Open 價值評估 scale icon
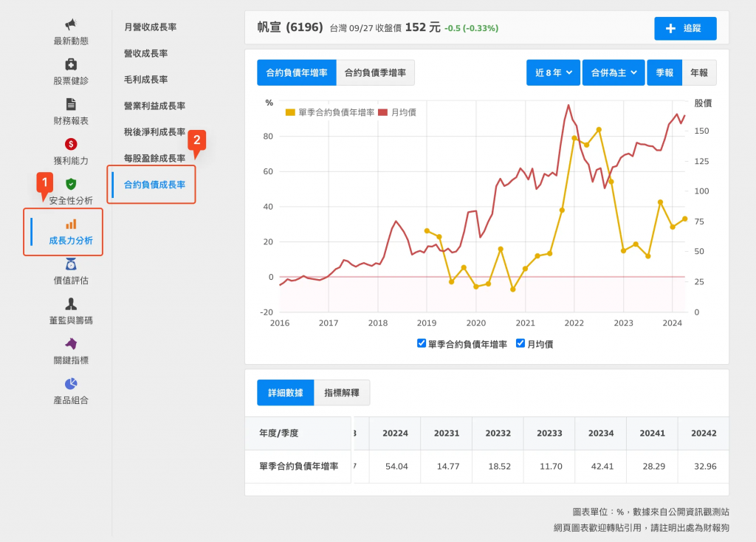 pos(71,264)
